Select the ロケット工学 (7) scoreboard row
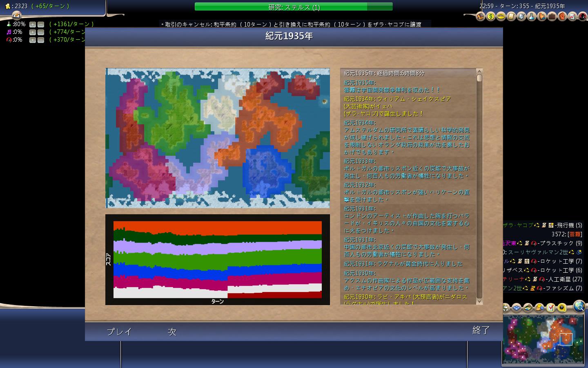Viewport: 588px width, 368px height. (543, 261)
